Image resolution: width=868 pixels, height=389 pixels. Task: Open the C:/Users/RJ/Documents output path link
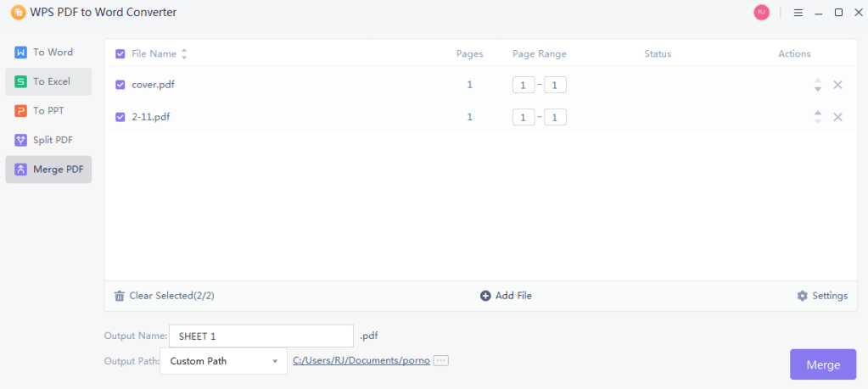click(361, 360)
